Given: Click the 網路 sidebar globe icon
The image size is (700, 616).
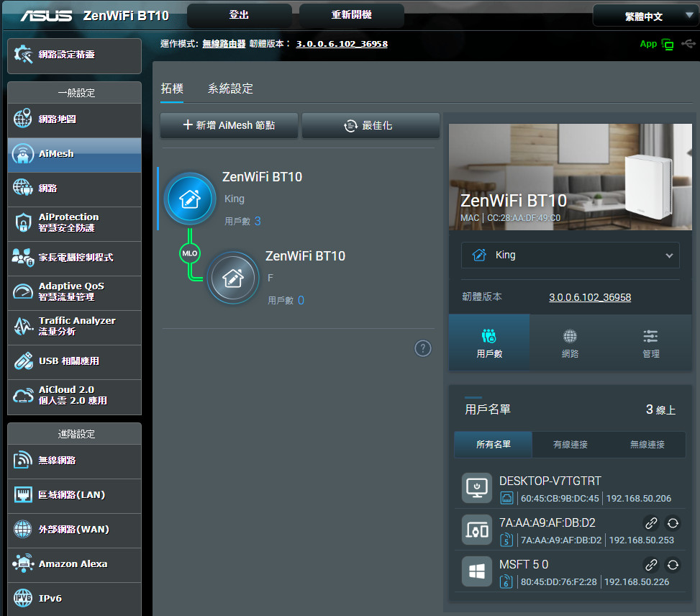Looking at the screenshot, I should click(x=23, y=188).
